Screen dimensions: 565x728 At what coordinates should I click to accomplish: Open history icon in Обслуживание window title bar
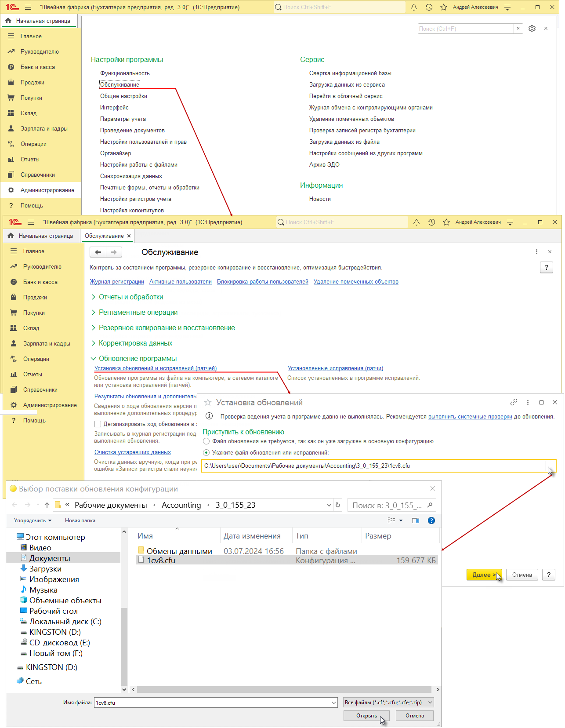tap(431, 222)
